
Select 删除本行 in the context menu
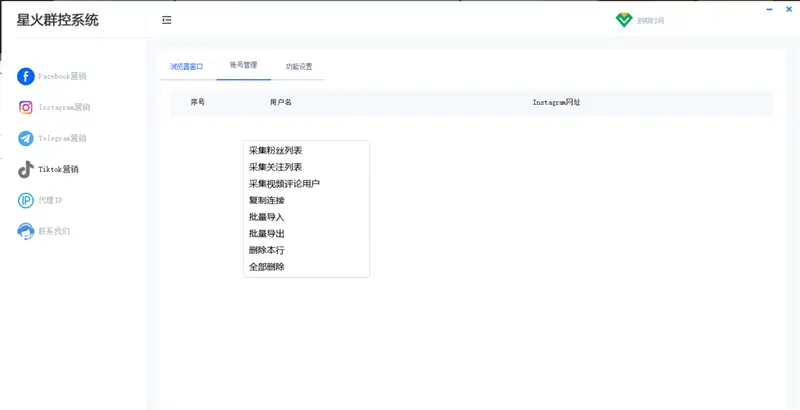(266, 250)
